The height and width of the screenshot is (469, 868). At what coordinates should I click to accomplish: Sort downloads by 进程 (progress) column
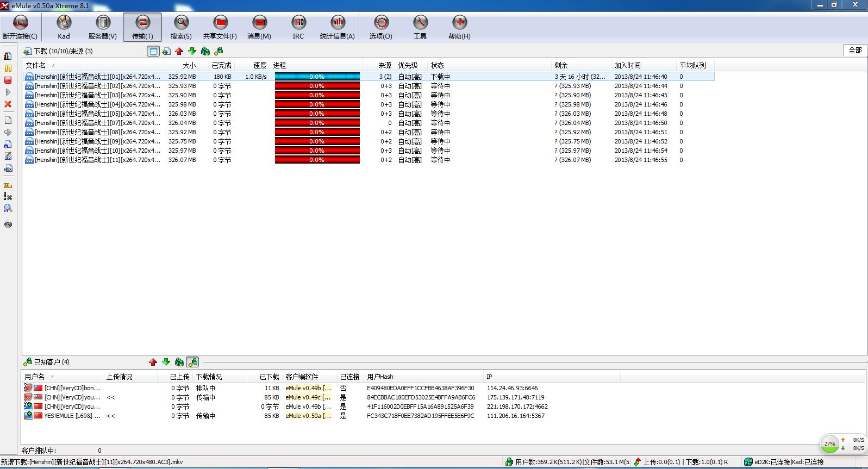click(x=316, y=65)
